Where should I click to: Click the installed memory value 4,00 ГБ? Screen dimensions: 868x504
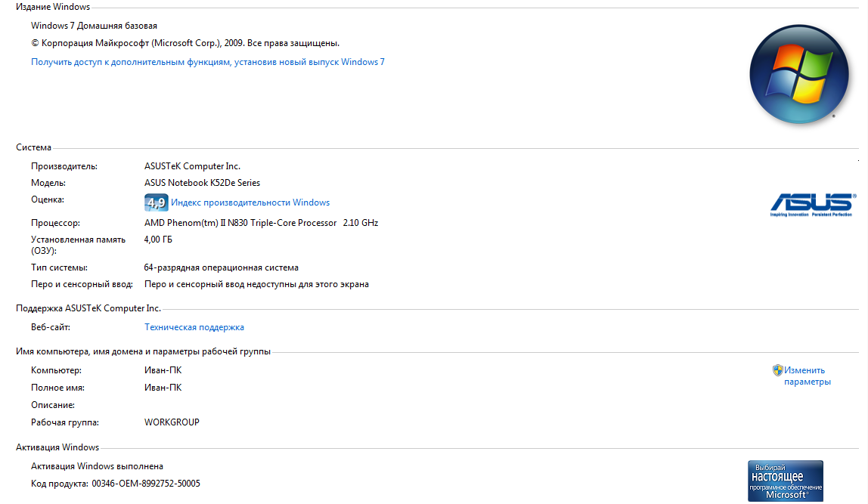pos(158,240)
